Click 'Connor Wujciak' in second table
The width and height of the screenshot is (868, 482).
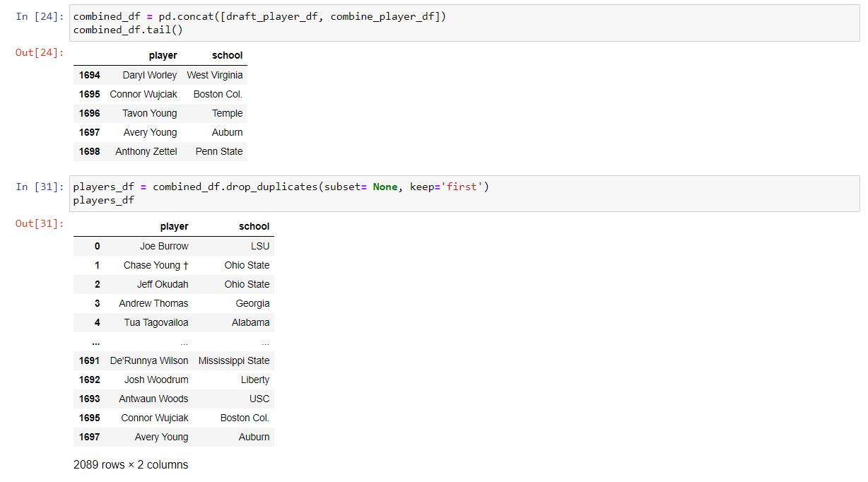[155, 418]
